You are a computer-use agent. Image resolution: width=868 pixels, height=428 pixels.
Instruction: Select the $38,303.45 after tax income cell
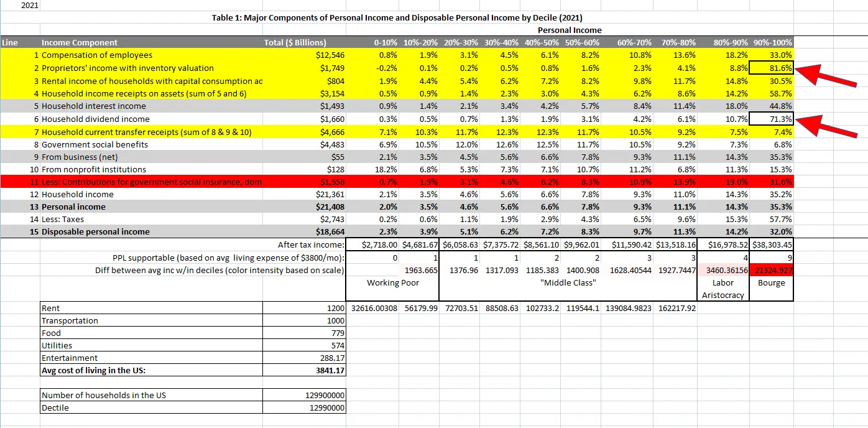772,244
